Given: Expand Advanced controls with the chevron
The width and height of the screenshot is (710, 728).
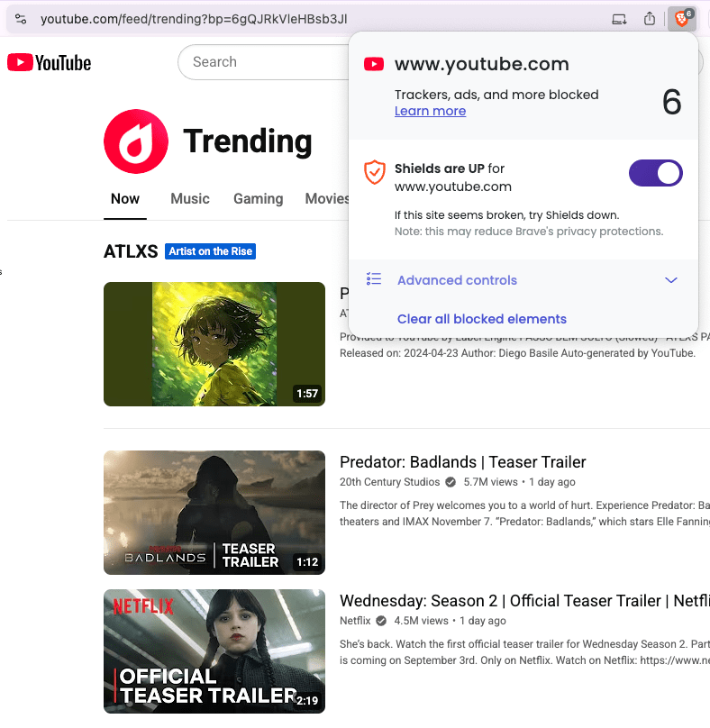Looking at the screenshot, I should tap(671, 280).
